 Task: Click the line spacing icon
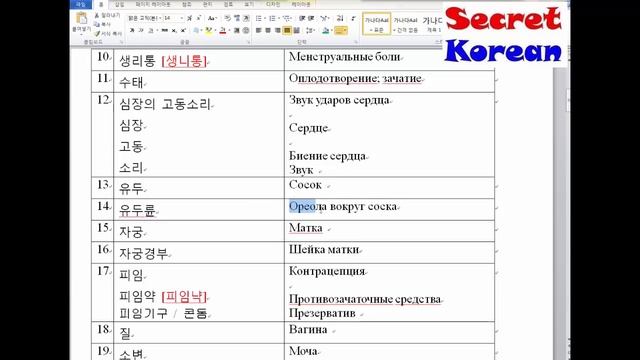pyautogui.click(x=309, y=31)
